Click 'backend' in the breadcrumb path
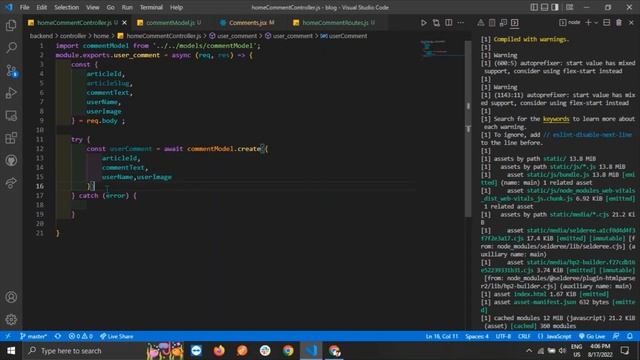 (x=41, y=36)
